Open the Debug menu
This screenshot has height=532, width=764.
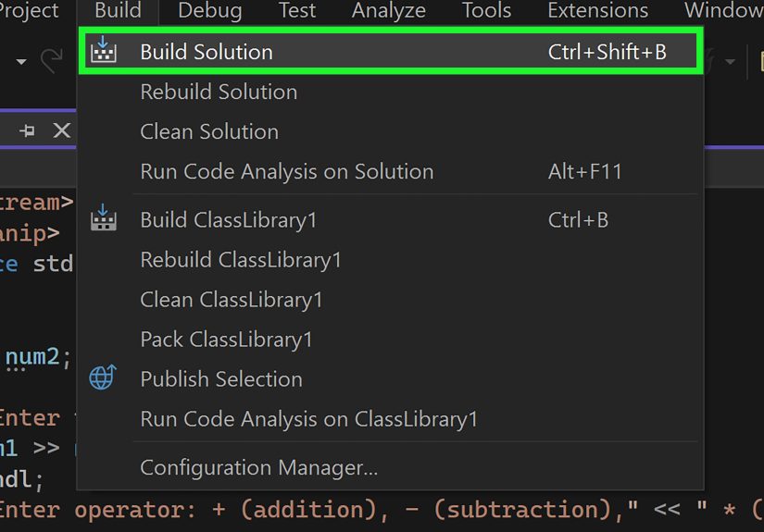pyautogui.click(x=210, y=11)
